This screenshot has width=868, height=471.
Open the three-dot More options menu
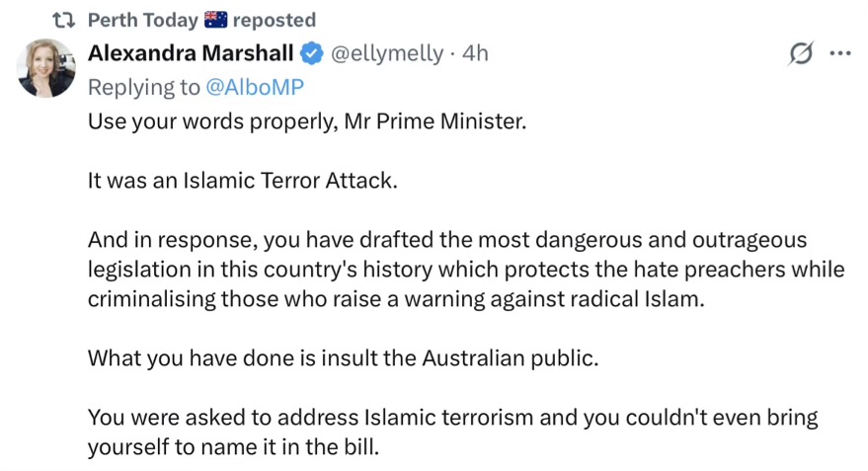[840, 54]
